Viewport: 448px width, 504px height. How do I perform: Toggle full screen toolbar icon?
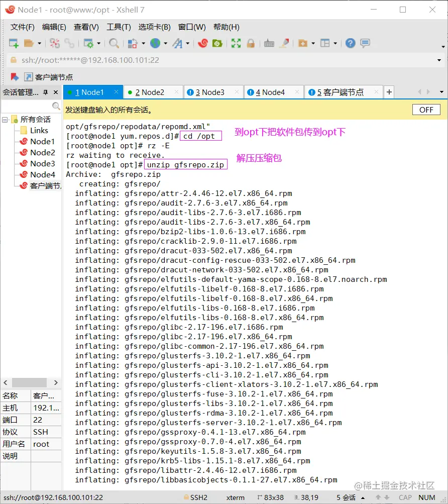pyautogui.click(x=236, y=43)
